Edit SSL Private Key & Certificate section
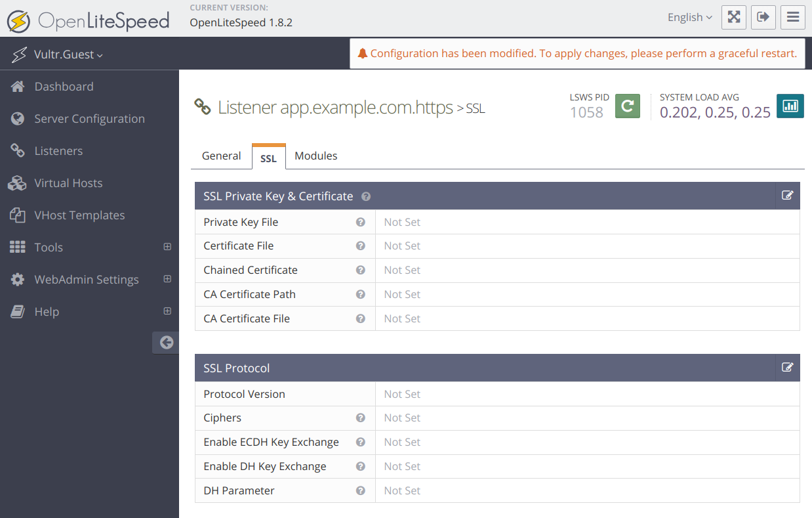 click(x=788, y=196)
